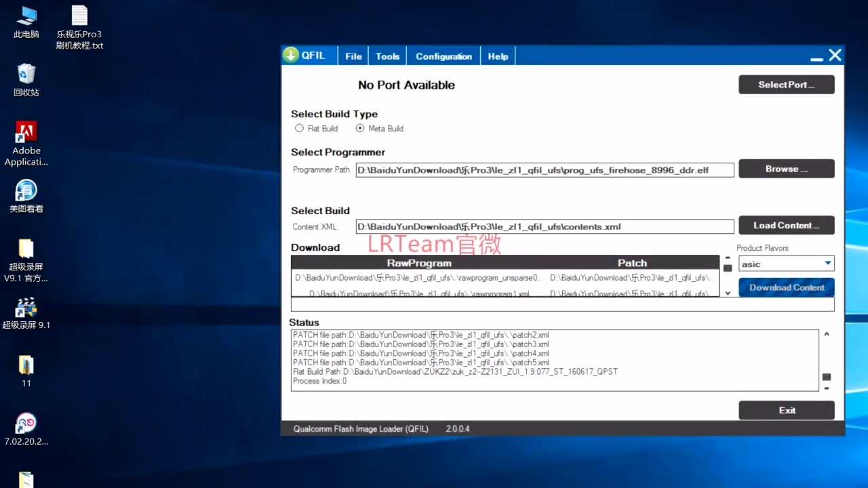This screenshot has width=868, height=488.
Task: Click the Patch column header
Action: [633, 263]
